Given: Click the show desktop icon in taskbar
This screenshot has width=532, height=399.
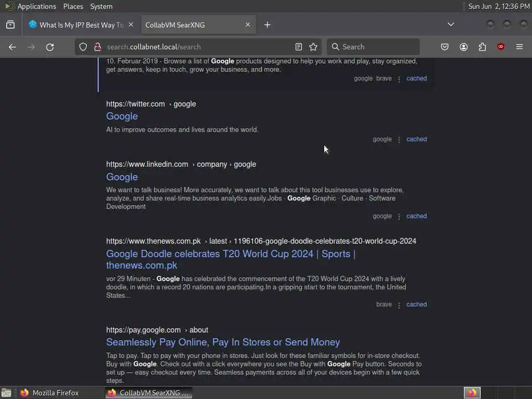Looking at the screenshot, I should pos(6,393).
